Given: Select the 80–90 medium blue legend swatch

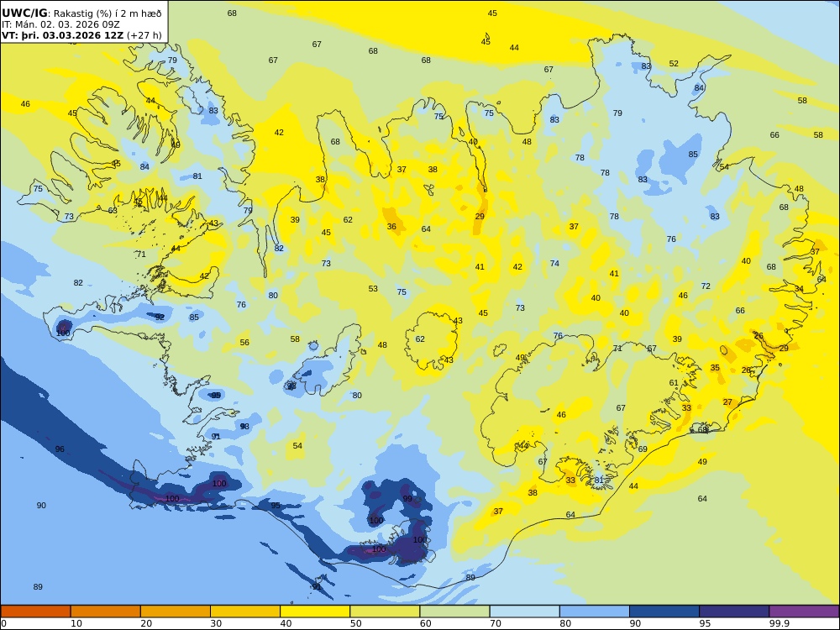Looking at the screenshot, I should click(x=595, y=612).
